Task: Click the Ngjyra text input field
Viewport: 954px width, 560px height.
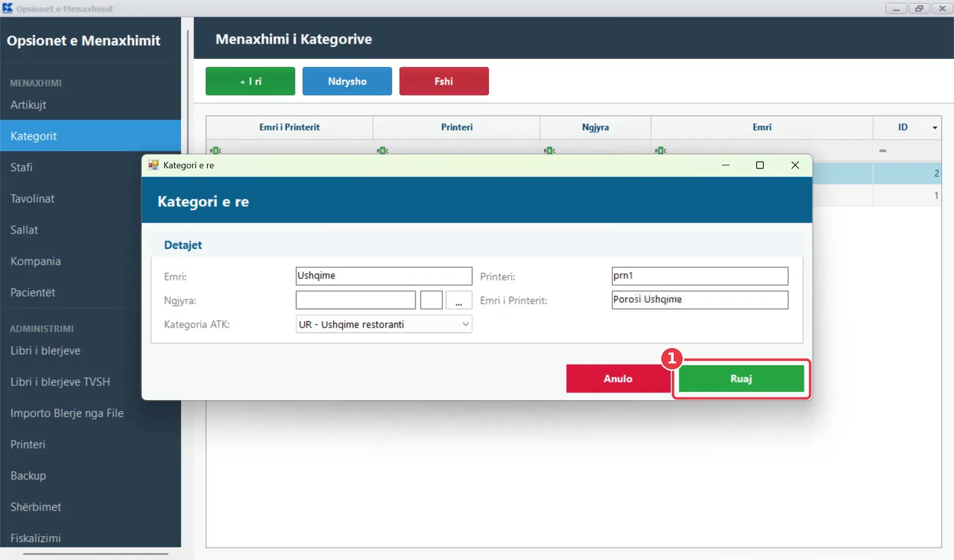Action: pos(356,300)
